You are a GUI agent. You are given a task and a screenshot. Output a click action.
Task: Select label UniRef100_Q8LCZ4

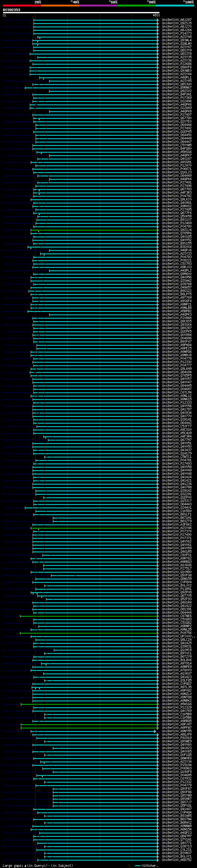(177, 640)
